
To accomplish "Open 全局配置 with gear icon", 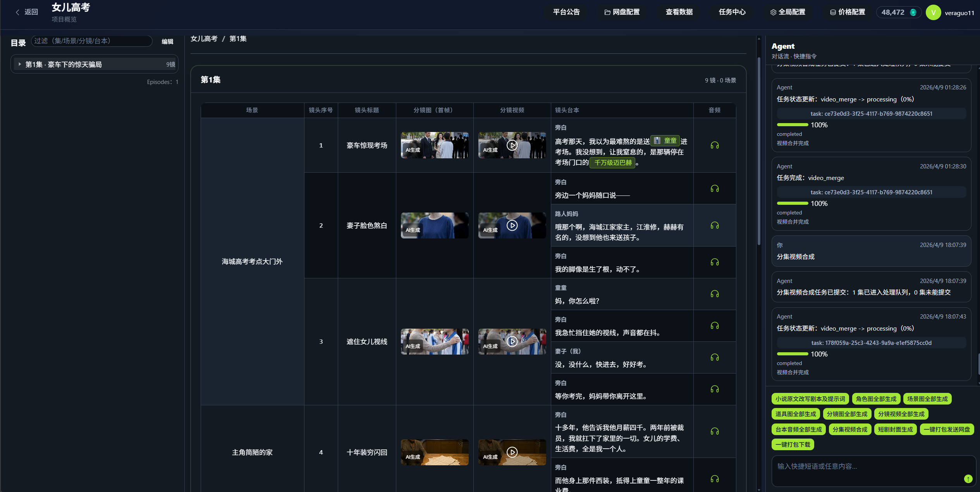I will pos(787,12).
